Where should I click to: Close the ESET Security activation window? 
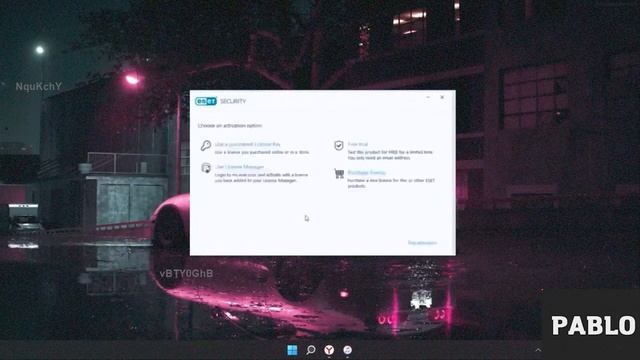(x=442, y=98)
